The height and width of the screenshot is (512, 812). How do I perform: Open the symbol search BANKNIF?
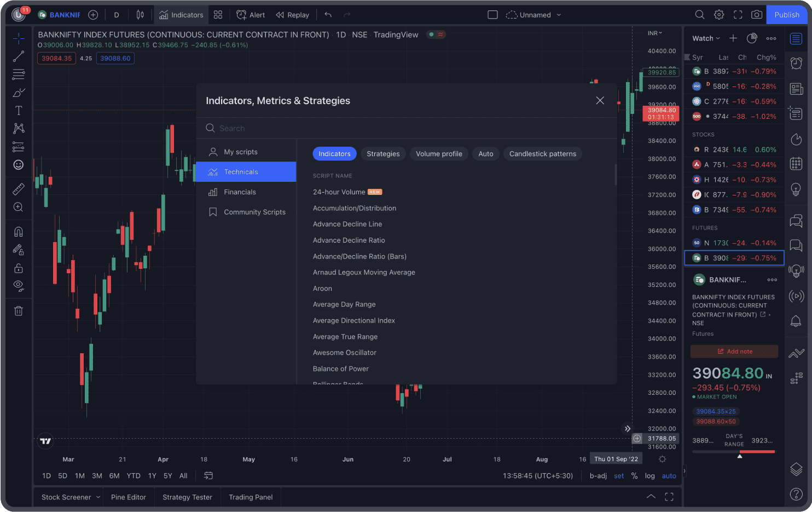pos(59,15)
